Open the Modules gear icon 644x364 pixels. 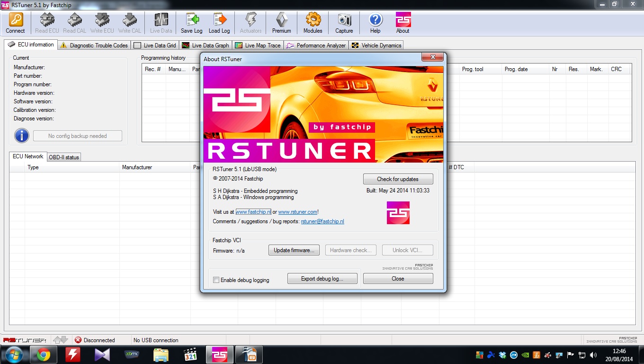click(313, 20)
